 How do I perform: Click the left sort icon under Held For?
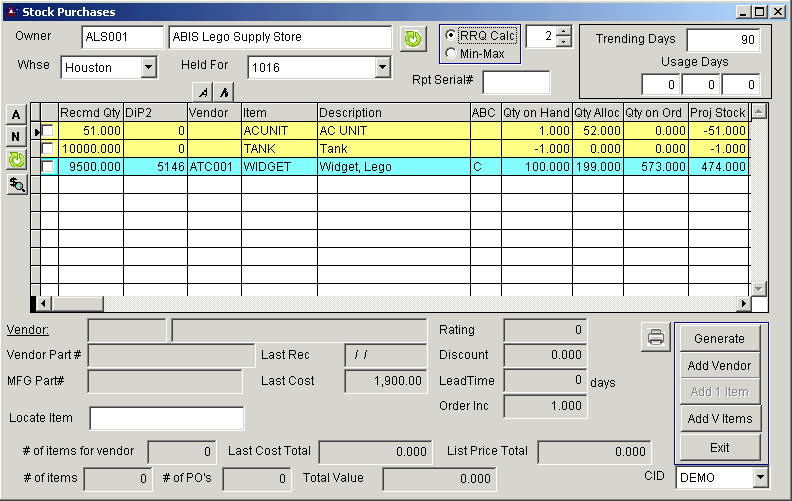tap(204, 92)
